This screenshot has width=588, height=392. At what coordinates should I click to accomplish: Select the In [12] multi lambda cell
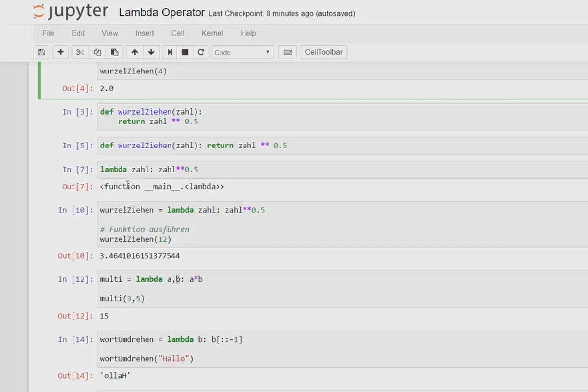[343, 289]
